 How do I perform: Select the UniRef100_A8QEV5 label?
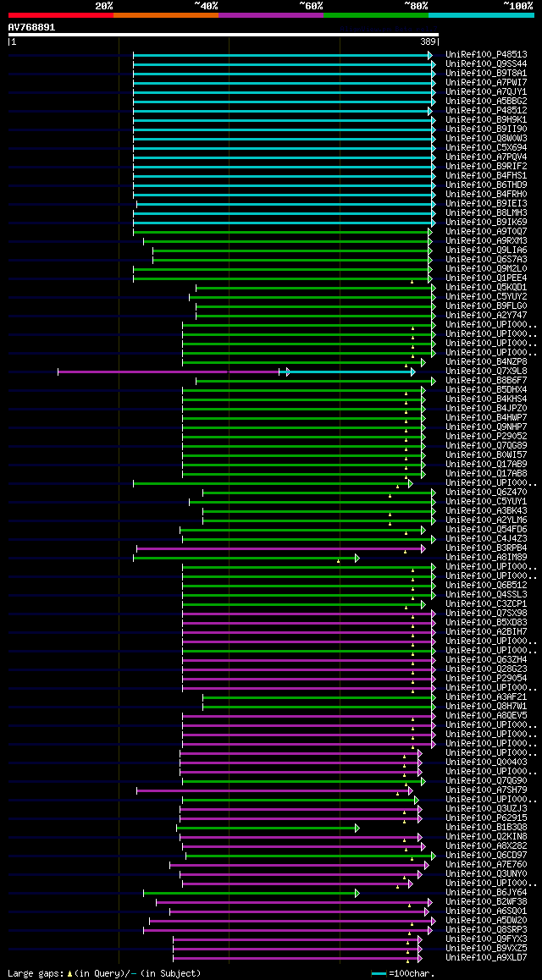[x=486, y=716]
